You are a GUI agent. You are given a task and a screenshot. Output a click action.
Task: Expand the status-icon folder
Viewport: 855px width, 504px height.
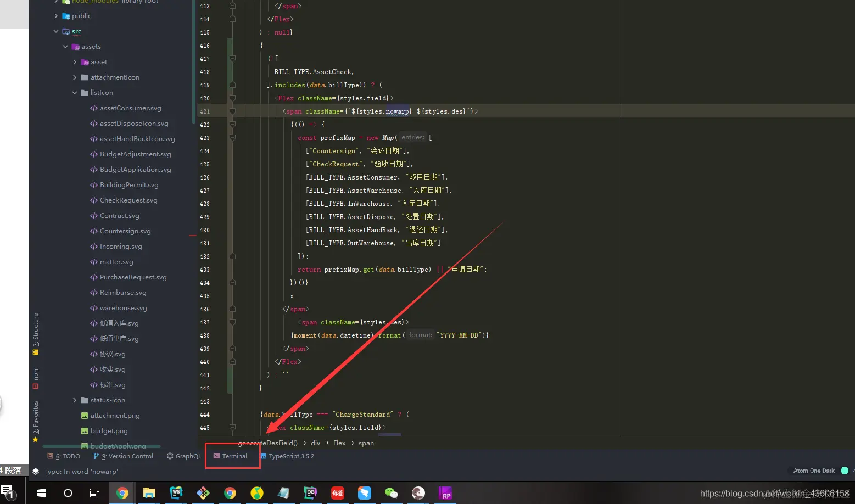75,400
